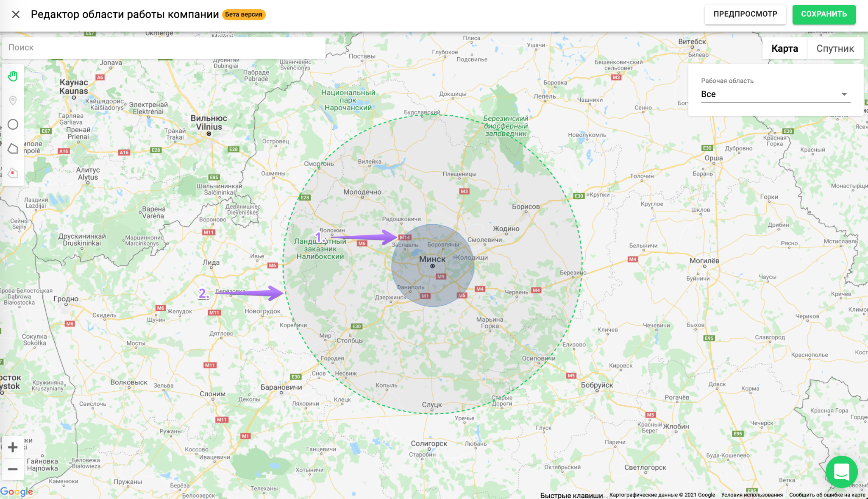Switch to Карта map view
868x499 pixels.
coord(785,48)
